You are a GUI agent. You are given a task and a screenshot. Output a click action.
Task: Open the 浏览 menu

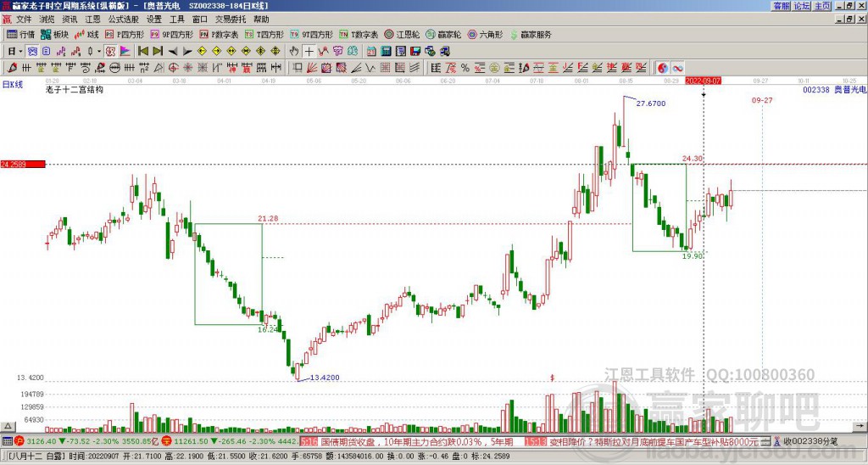pyautogui.click(x=47, y=20)
